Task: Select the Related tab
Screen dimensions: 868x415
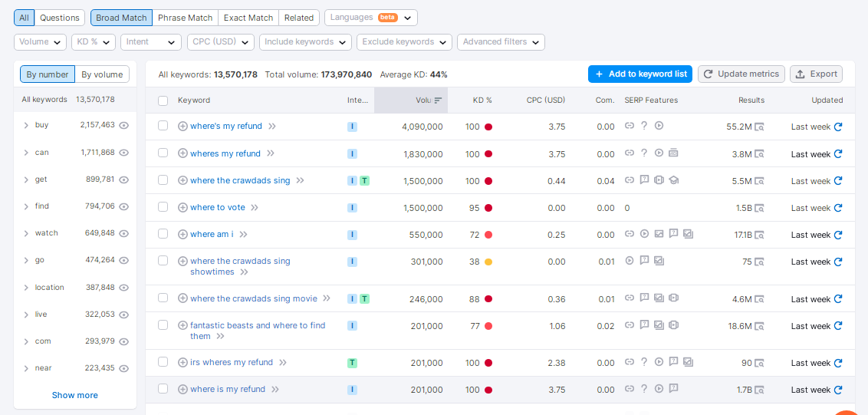Action: click(299, 18)
